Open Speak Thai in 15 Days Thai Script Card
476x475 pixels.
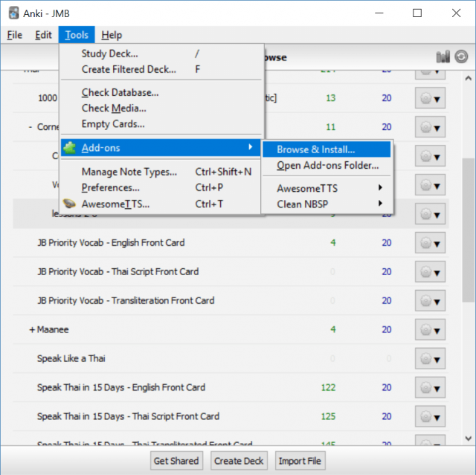click(x=128, y=416)
